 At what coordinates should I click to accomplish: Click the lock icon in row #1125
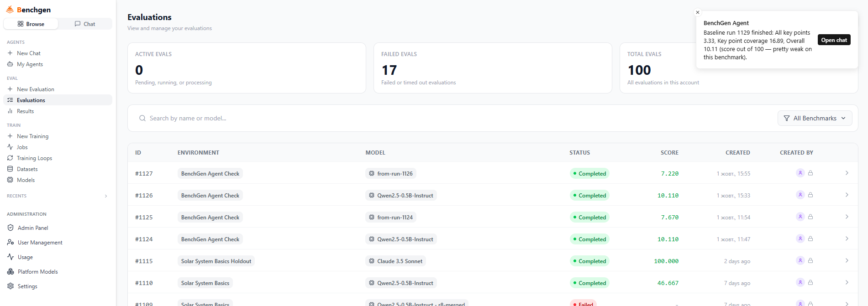click(x=810, y=217)
